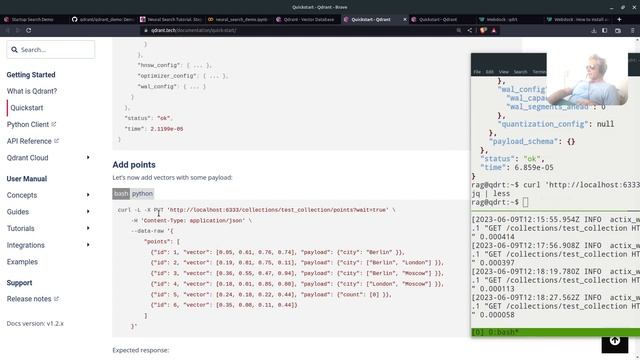Open the Quickstart sidebar link
The width and height of the screenshot is (640, 360).
click(x=27, y=108)
